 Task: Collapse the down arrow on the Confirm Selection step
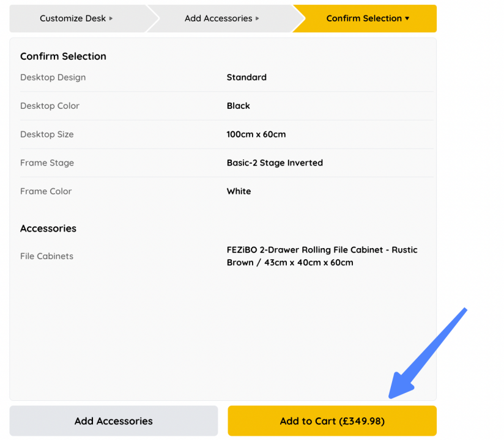click(x=407, y=18)
